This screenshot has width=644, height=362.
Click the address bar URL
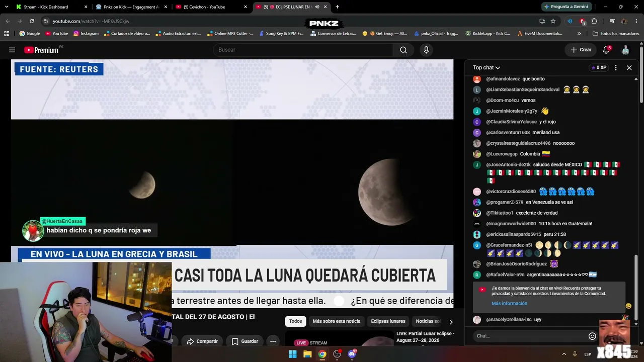[x=91, y=21]
